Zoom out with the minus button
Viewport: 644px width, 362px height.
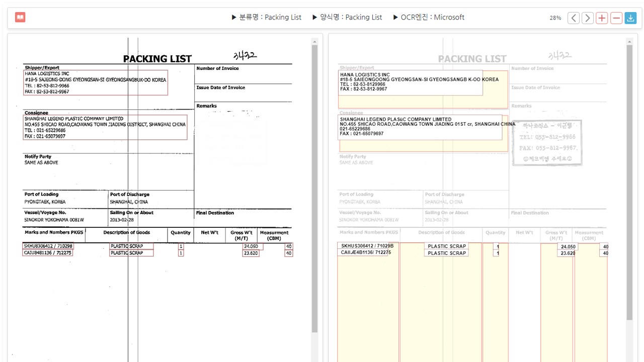coord(616,18)
